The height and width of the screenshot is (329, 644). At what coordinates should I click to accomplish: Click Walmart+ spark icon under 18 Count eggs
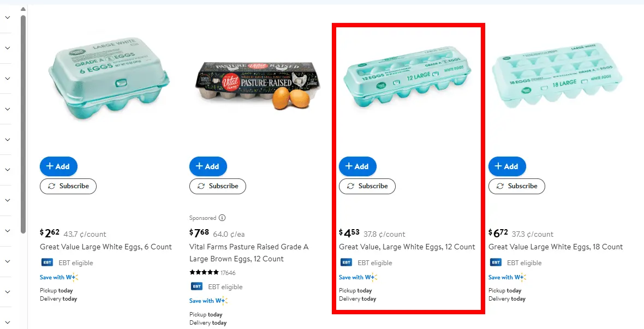(x=522, y=277)
